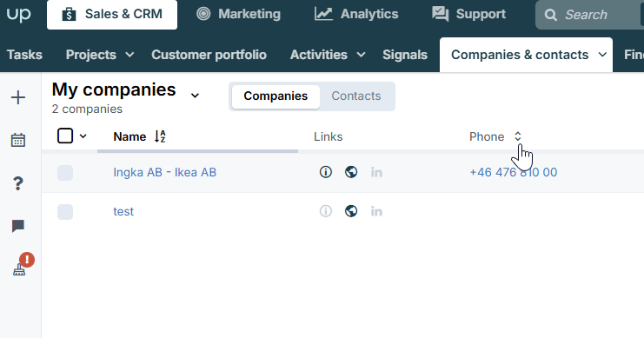The height and width of the screenshot is (338, 644).
Task: Open the calendar icon in sidebar
Action: click(18, 140)
